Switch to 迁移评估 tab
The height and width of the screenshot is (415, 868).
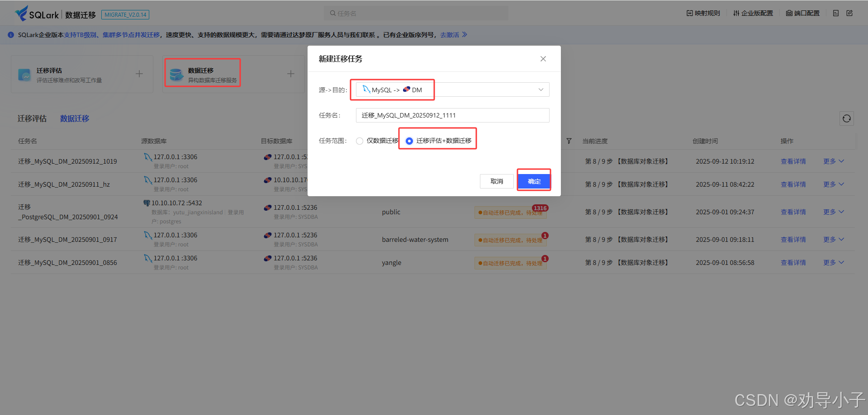pyautogui.click(x=32, y=118)
